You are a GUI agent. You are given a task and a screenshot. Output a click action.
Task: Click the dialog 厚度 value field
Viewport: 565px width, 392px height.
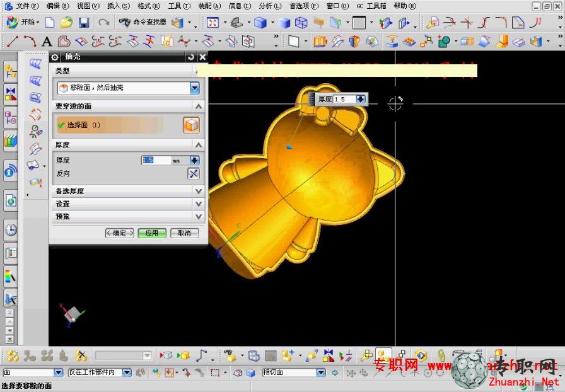tap(156, 160)
